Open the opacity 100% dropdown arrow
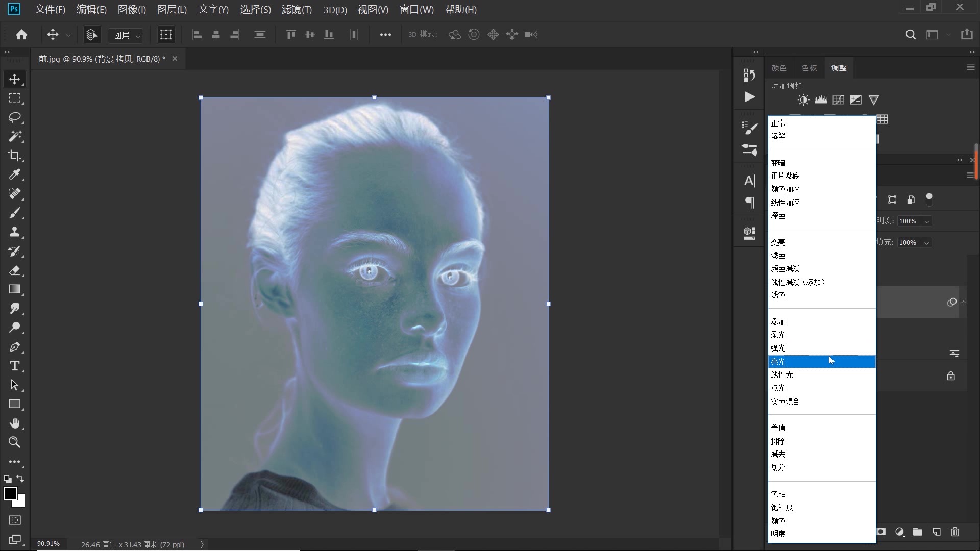 [x=926, y=221]
